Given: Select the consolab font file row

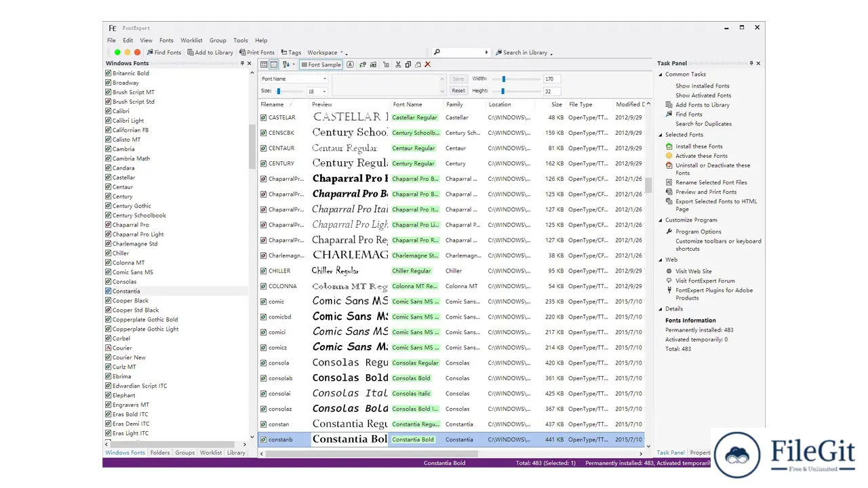Looking at the screenshot, I should [x=451, y=378].
